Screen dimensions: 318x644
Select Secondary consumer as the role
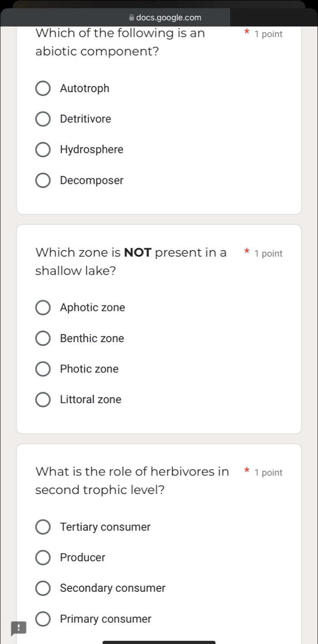43,588
